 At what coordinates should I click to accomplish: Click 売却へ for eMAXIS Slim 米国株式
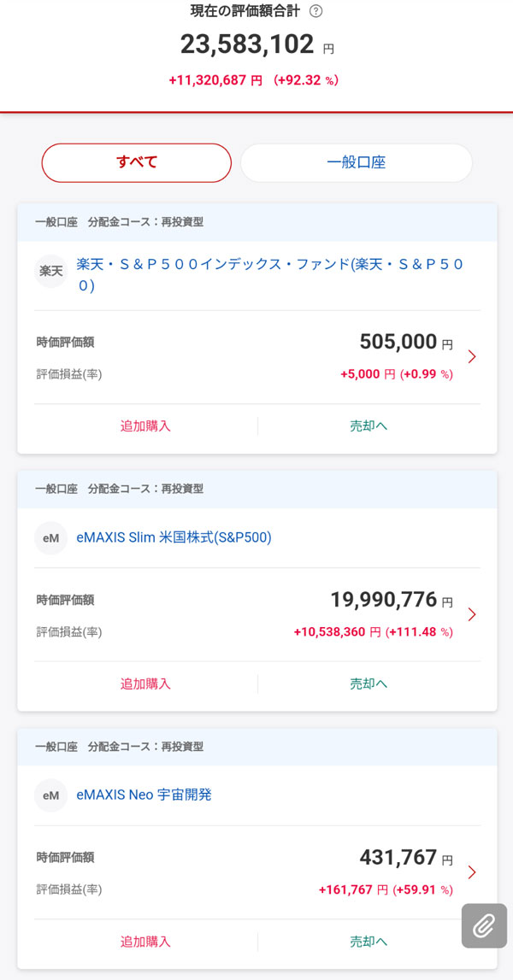tap(369, 684)
